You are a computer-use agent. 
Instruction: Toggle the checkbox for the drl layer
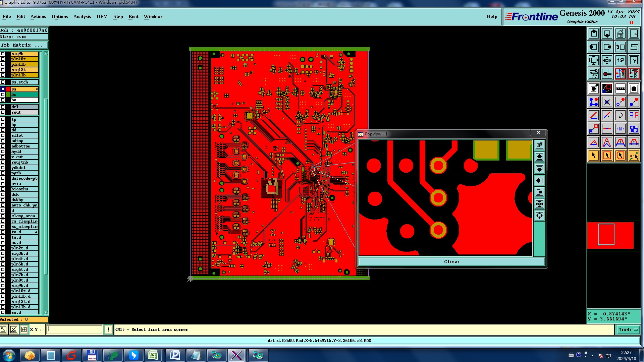tap(3, 107)
